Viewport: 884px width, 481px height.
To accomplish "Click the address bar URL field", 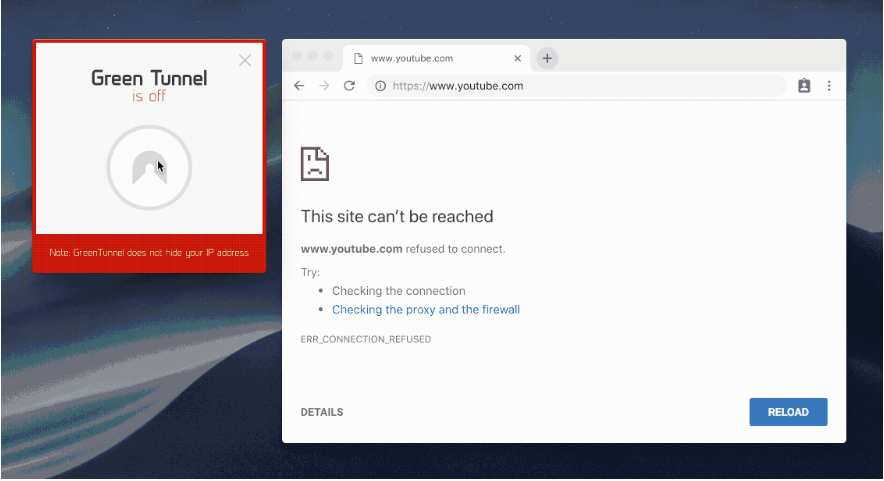I will [576, 86].
